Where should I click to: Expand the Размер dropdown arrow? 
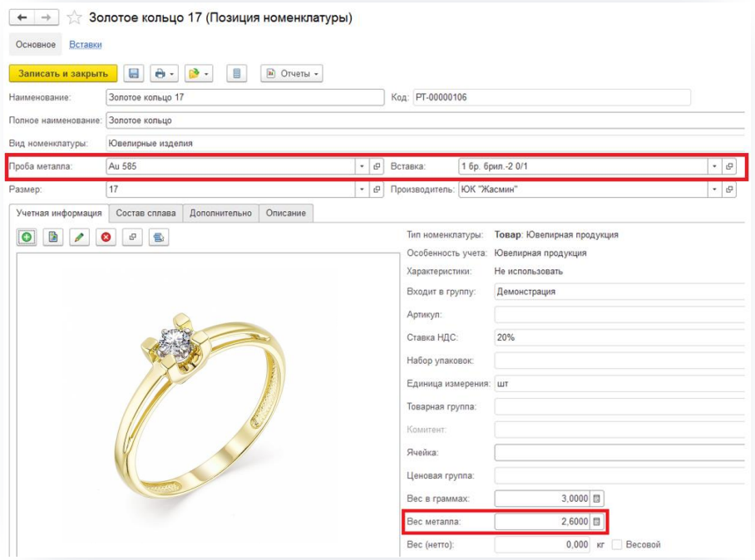pos(362,189)
